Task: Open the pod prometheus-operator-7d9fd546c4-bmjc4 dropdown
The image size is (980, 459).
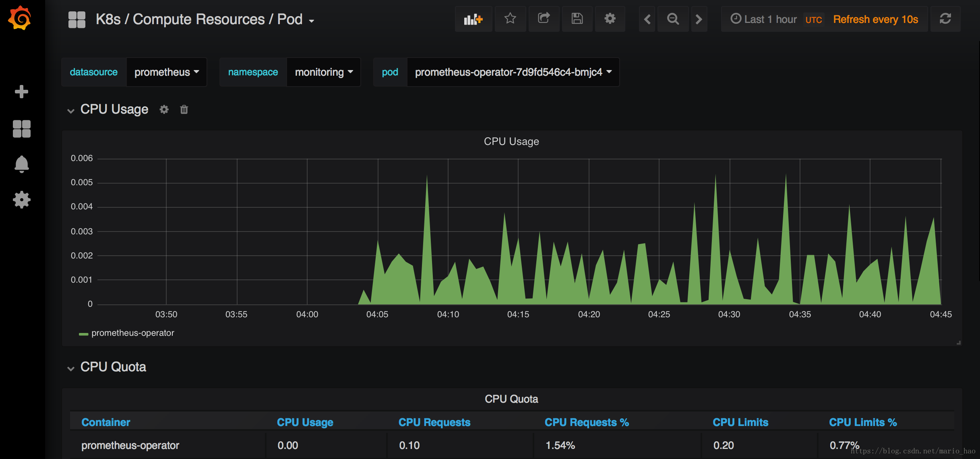Action: coord(513,72)
